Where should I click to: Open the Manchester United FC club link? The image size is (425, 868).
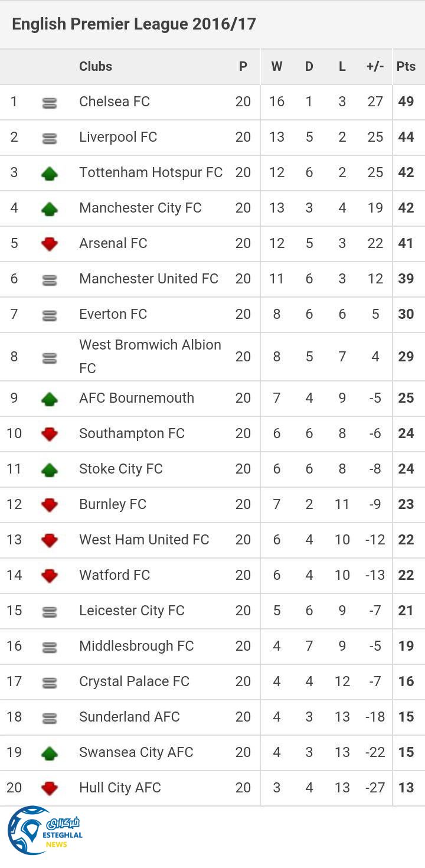tap(149, 279)
